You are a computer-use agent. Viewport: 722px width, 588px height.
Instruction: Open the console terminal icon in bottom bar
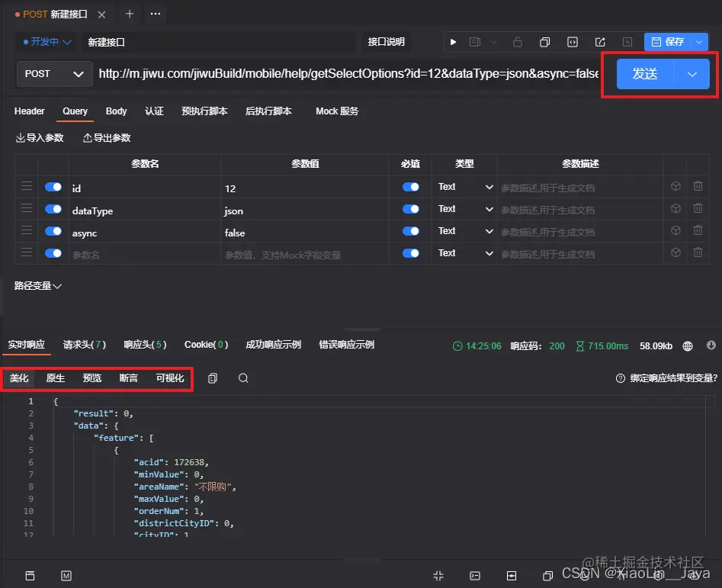click(x=475, y=576)
